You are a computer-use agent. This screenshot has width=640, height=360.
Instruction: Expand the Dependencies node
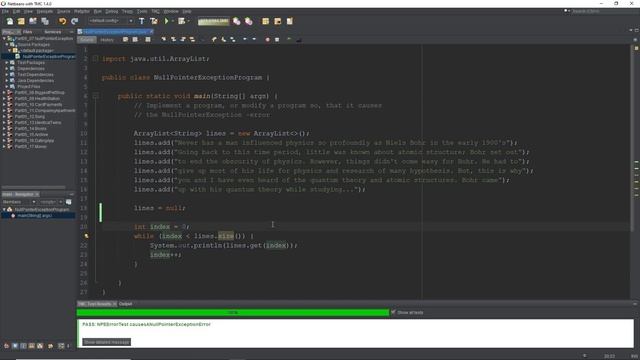7,69
